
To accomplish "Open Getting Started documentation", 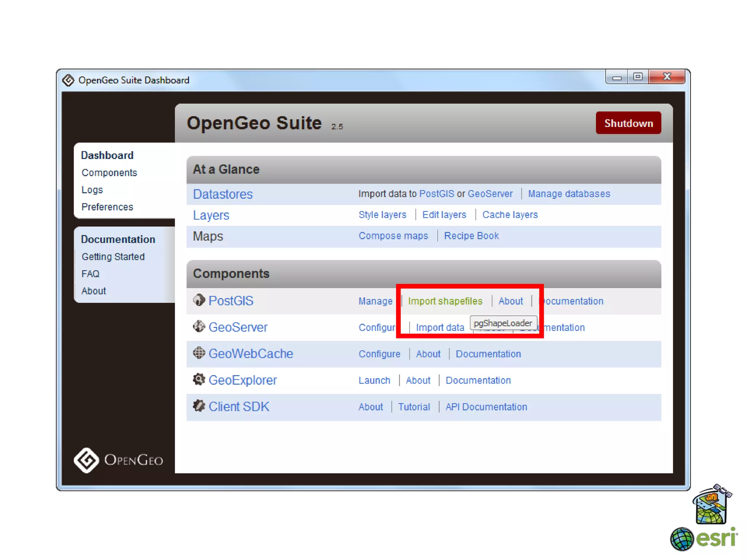I will click(113, 257).
